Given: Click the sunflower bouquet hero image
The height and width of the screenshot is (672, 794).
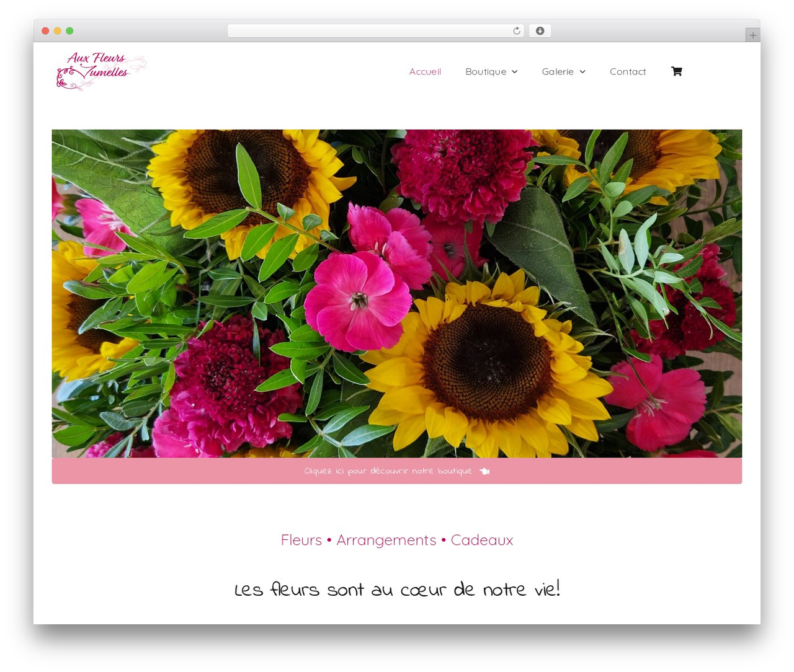Looking at the screenshot, I should point(397,293).
